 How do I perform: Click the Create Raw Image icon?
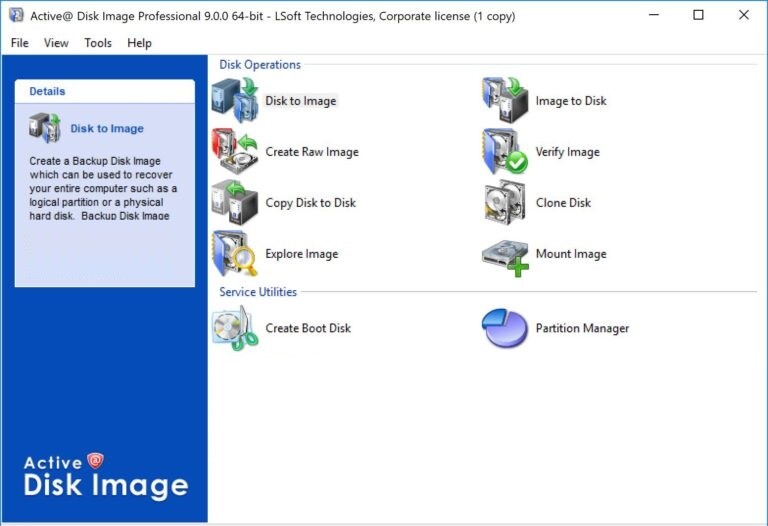click(235, 151)
